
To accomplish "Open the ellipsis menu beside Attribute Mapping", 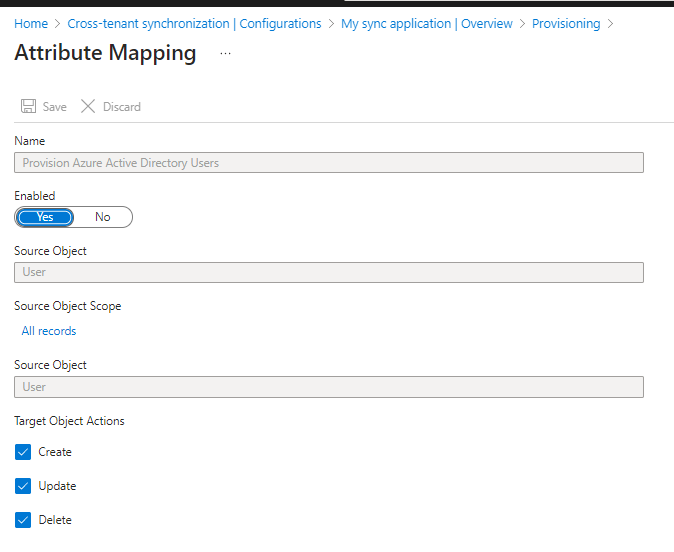I will pos(225,54).
